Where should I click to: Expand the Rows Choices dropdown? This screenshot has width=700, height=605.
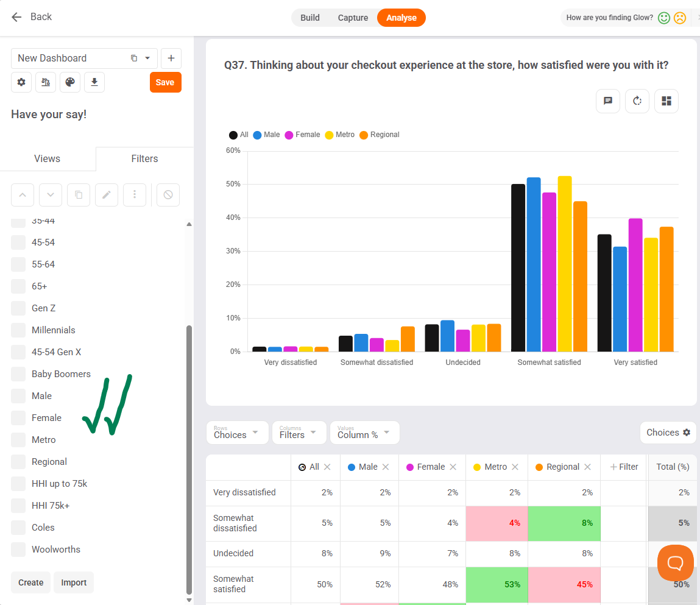237,433
